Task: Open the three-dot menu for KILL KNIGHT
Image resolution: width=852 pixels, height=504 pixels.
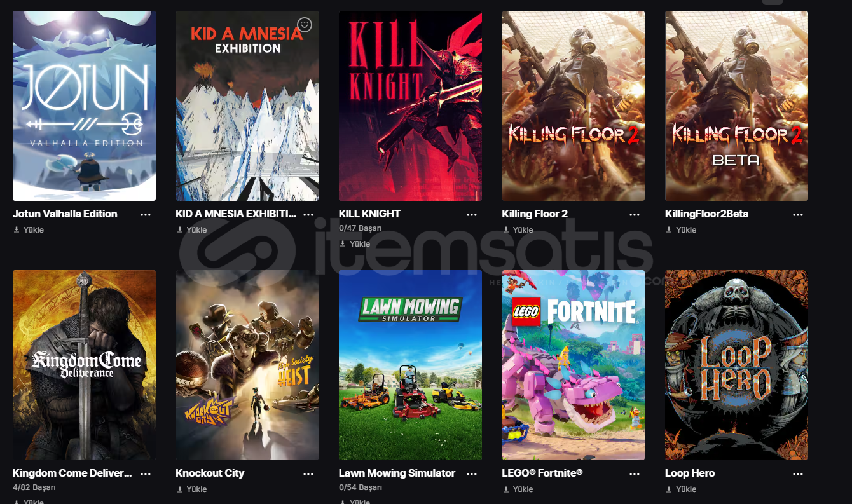Action: [x=472, y=215]
